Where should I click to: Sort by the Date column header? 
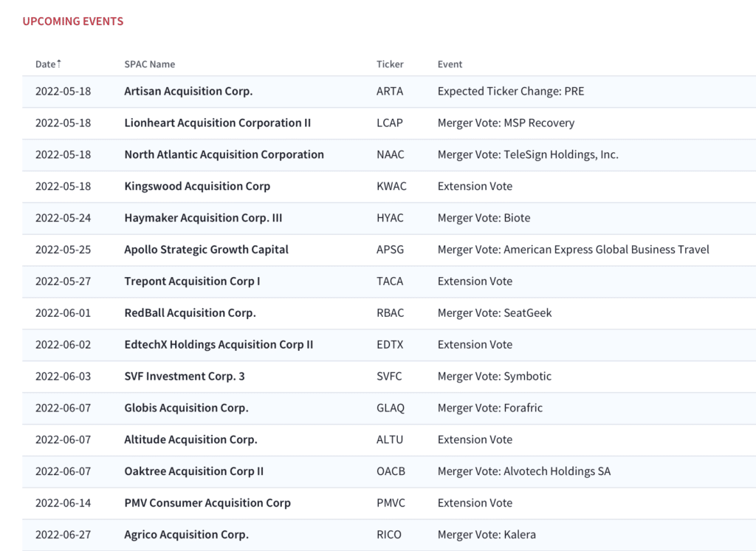pyautogui.click(x=48, y=64)
